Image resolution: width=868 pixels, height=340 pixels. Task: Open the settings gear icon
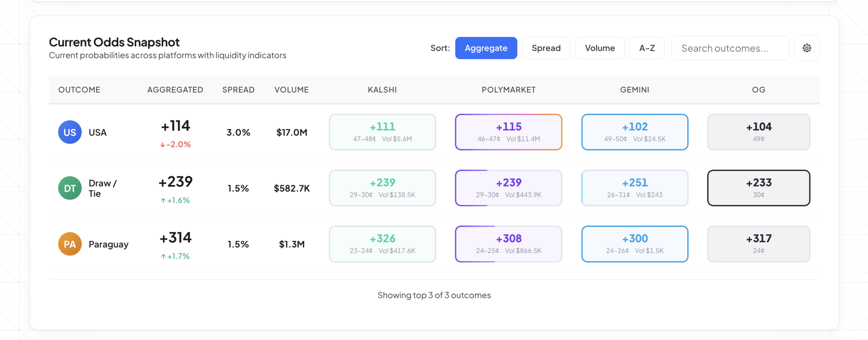(x=807, y=48)
